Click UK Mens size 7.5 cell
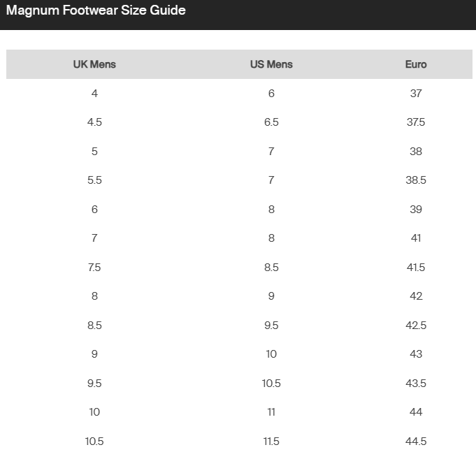 pyautogui.click(x=94, y=268)
